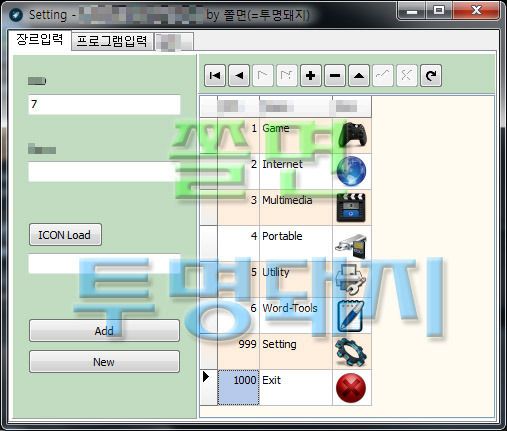
Task: Maximize the Setting window
Action: coord(439,11)
